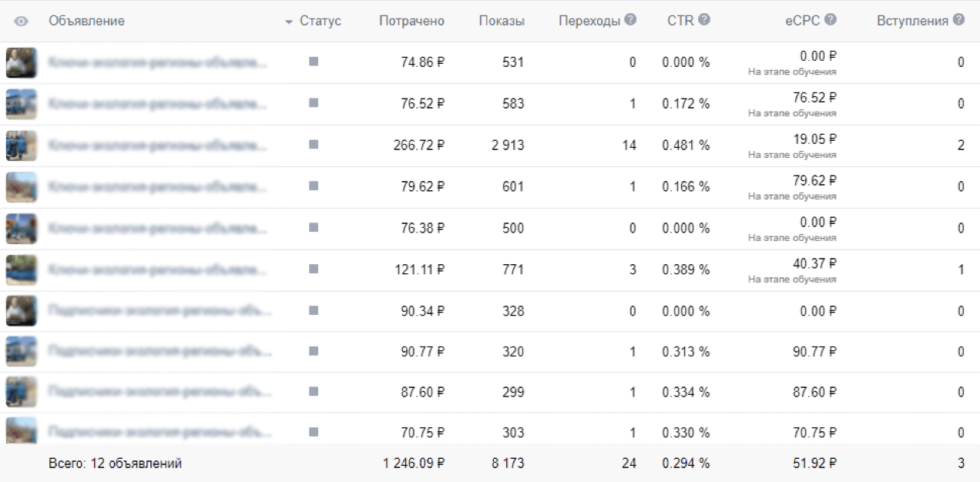Click thumbnail of the ad spending 79.62 ₽

tap(21, 187)
